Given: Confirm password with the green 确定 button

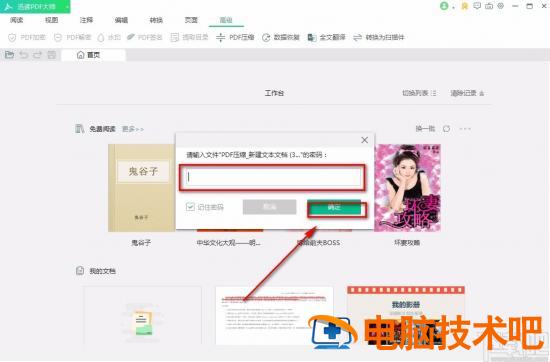Looking at the screenshot, I should click(334, 207).
